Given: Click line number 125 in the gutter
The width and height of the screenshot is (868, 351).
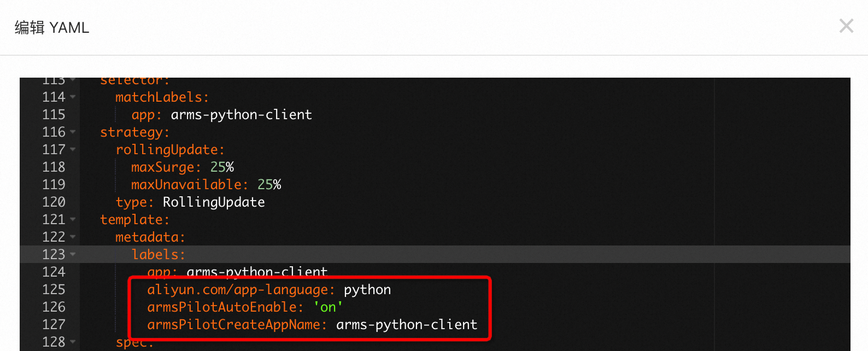Looking at the screenshot, I should (54, 290).
